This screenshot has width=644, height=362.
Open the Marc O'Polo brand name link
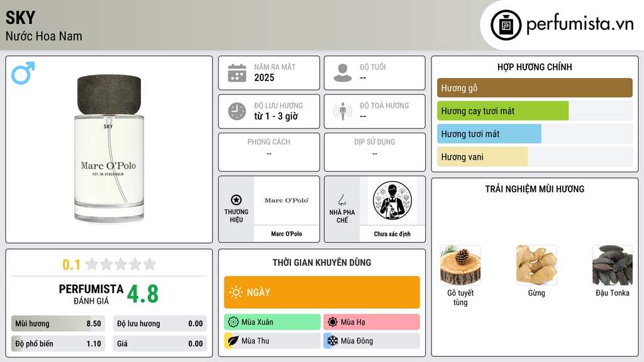(286, 234)
